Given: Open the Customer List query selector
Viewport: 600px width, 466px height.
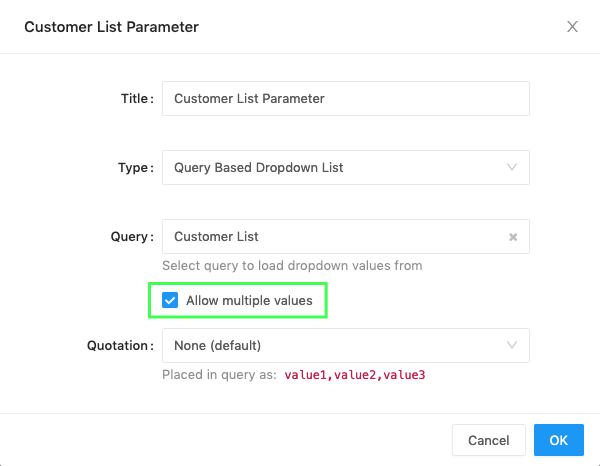Looking at the screenshot, I should [335, 237].
